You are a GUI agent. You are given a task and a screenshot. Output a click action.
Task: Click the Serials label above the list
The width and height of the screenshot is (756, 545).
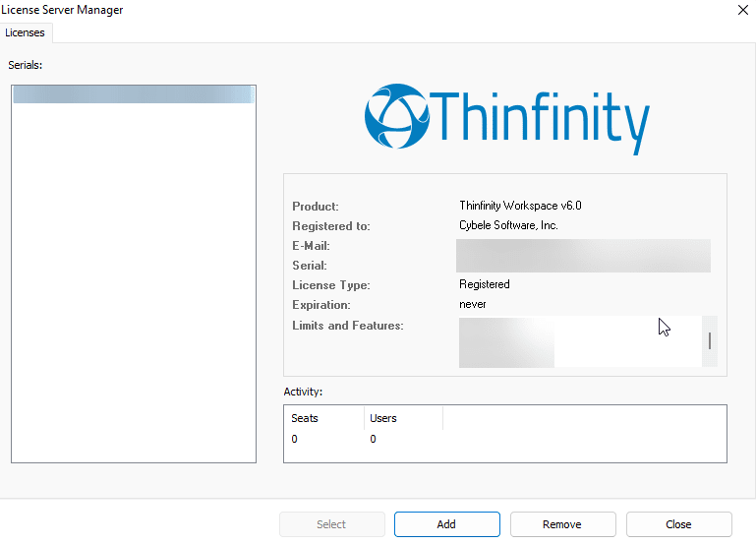click(x=26, y=65)
